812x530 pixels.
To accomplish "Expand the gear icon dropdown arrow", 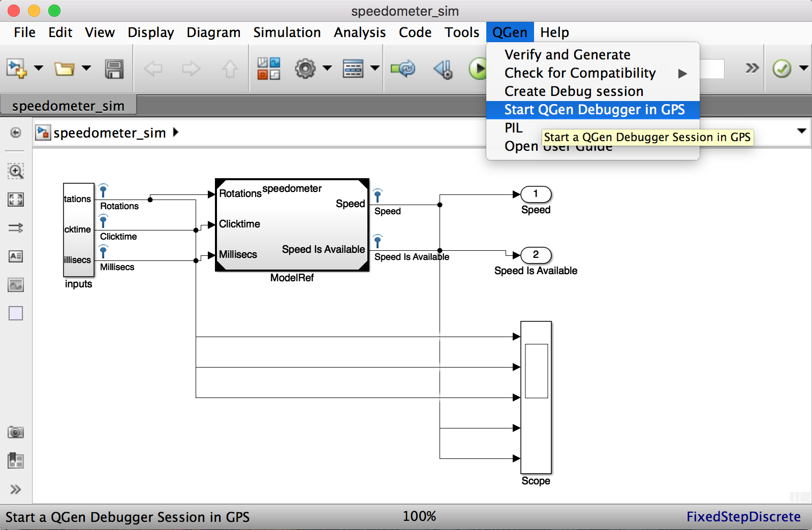I will (327, 68).
